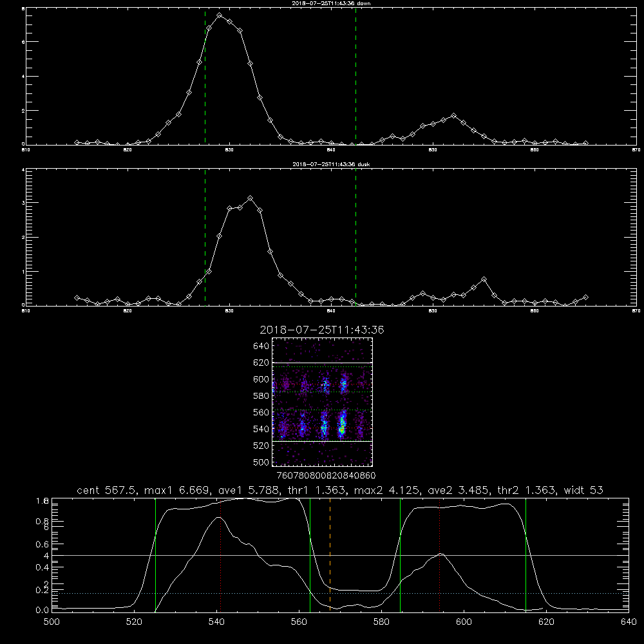The height and width of the screenshot is (644, 644).
Task: Click the upper white boundary line in the heatmap
Action: (323, 363)
